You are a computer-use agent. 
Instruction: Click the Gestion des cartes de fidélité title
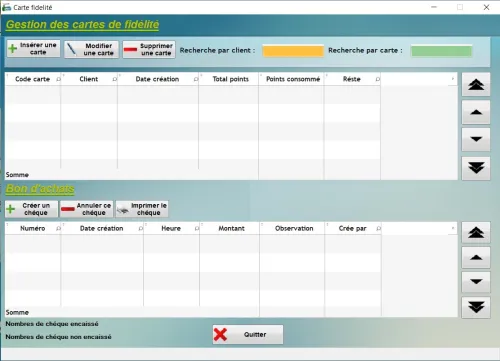(82, 25)
